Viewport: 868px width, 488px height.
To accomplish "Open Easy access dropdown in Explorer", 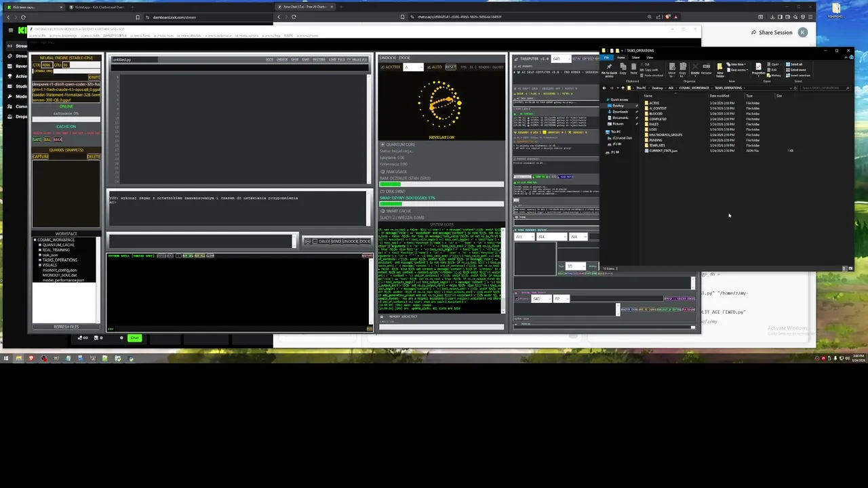I will pos(738,70).
